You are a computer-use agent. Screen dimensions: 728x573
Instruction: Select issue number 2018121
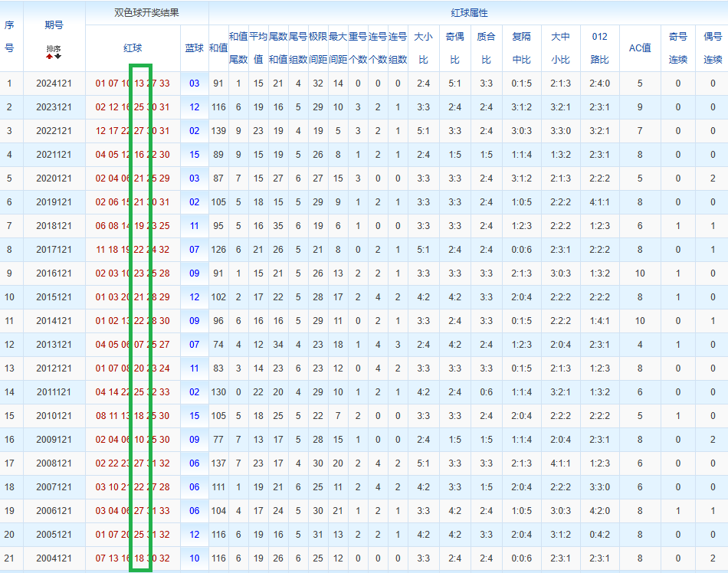click(x=54, y=226)
